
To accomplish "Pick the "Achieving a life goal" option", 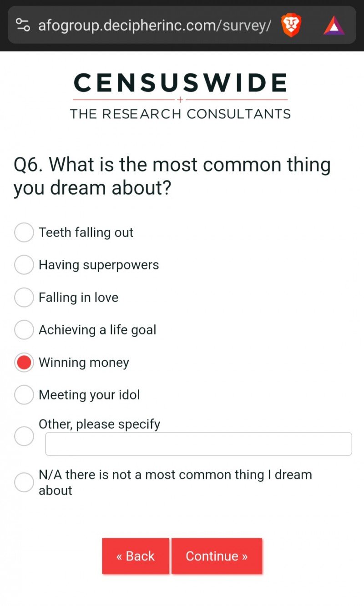I will (x=24, y=330).
